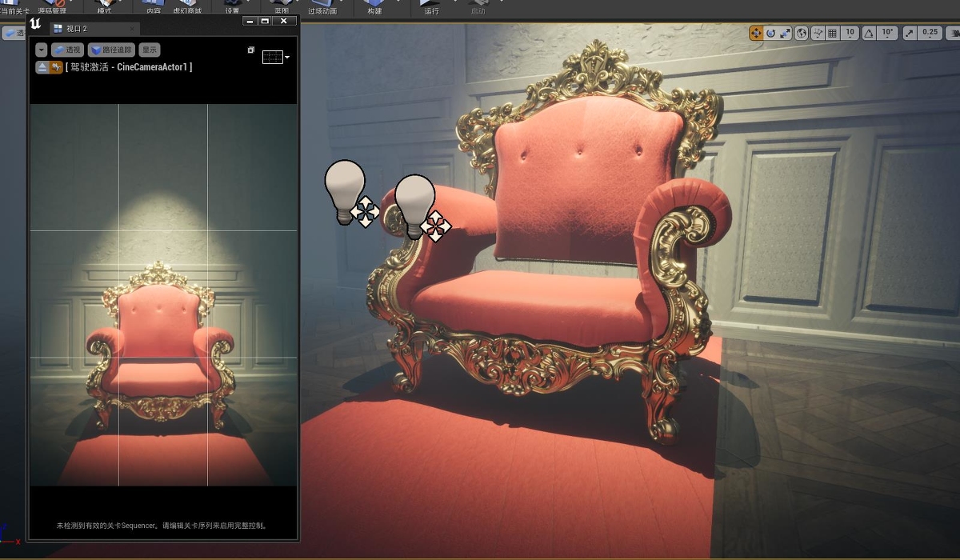The image size is (960, 560).
Task: Select the rotate gizmo tool
Action: [770, 33]
